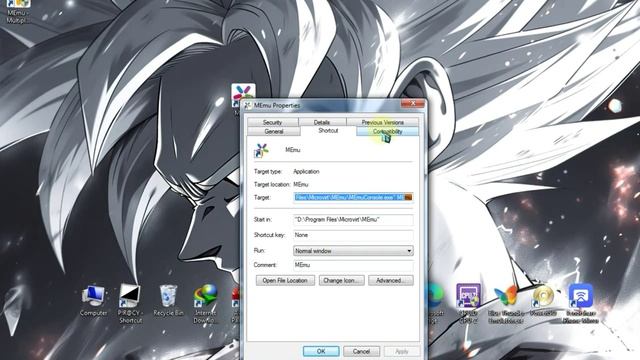The image size is (640, 360).
Task: Select the PIR@CY Shortcut desktop icon
Action: coord(130,303)
